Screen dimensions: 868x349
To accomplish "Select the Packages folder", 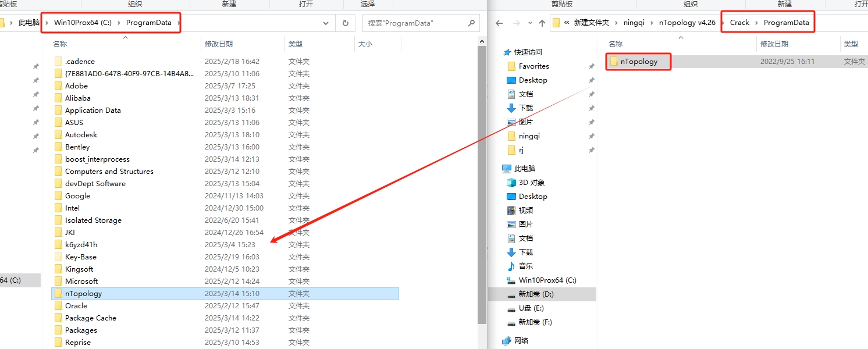I will pos(81,330).
